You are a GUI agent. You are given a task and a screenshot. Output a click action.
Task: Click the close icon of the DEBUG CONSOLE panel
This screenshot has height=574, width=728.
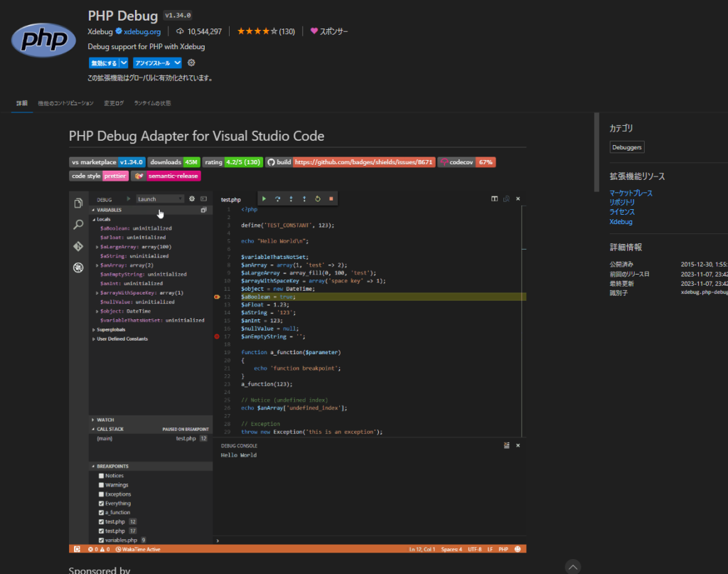(x=518, y=445)
